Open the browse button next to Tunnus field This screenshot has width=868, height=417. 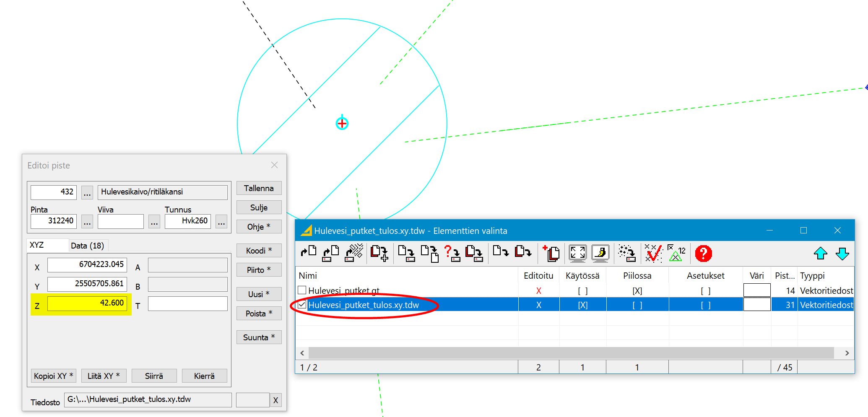(x=221, y=221)
